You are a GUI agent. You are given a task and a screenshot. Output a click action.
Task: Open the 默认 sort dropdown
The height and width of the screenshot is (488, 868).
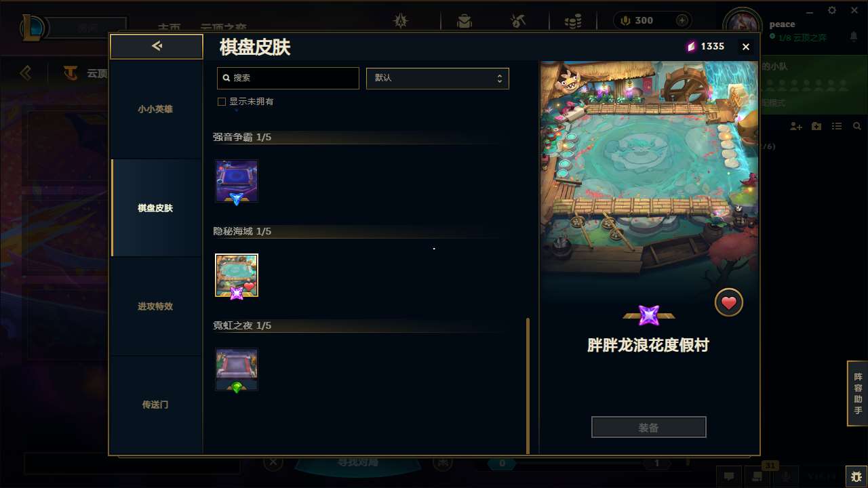point(437,78)
